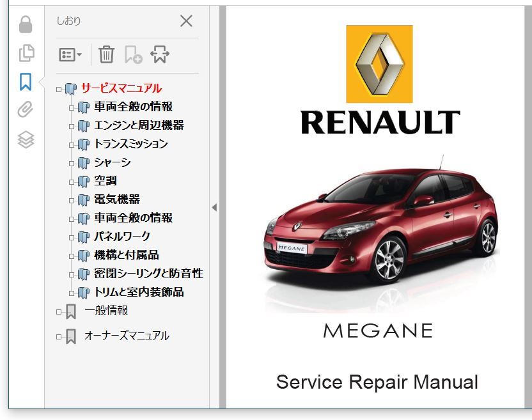Expand the オーナーズマニュアル bookmark node
The width and height of the screenshot is (532, 420).
[59, 336]
